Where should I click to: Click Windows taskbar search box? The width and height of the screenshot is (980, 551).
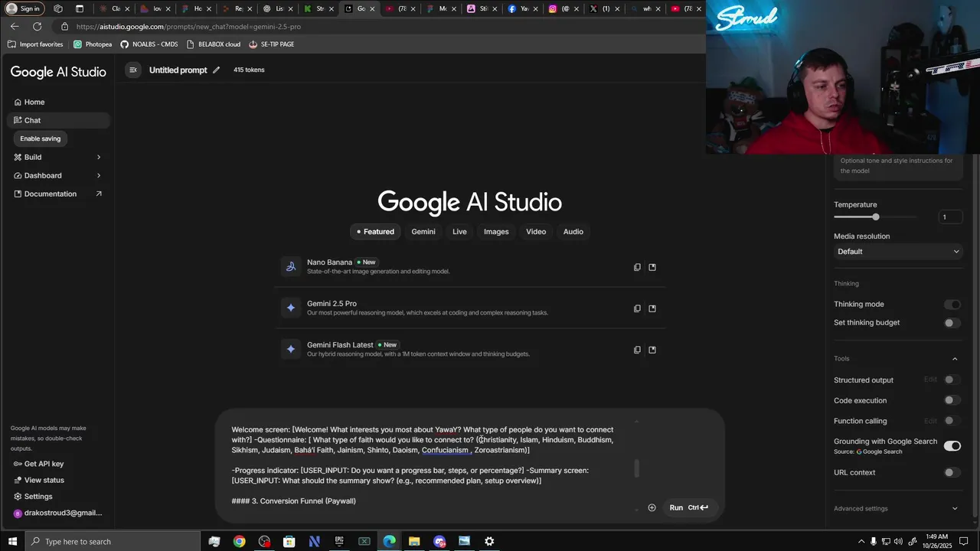[x=113, y=541]
